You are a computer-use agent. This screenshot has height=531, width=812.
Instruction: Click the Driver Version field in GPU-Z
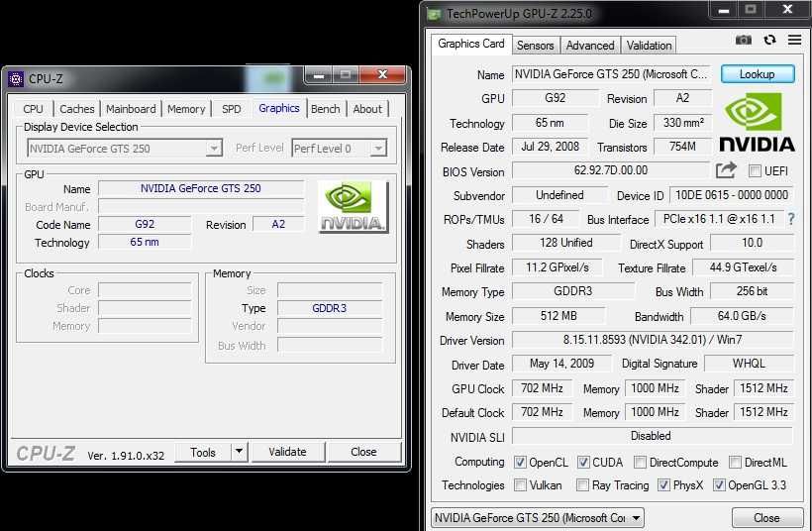(x=653, y=340)
